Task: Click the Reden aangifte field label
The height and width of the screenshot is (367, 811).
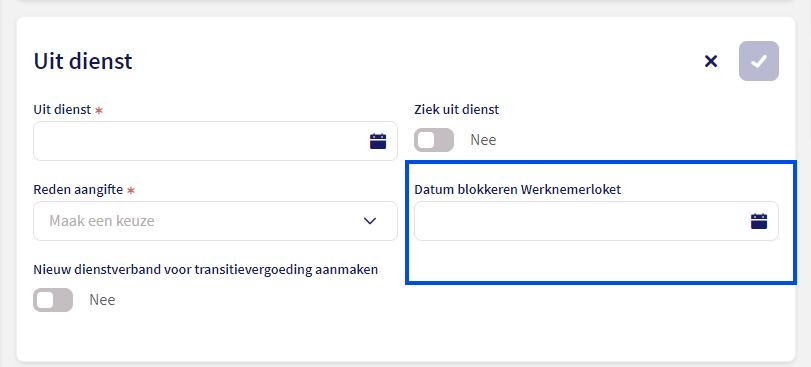Action: (x=78, y=190)
